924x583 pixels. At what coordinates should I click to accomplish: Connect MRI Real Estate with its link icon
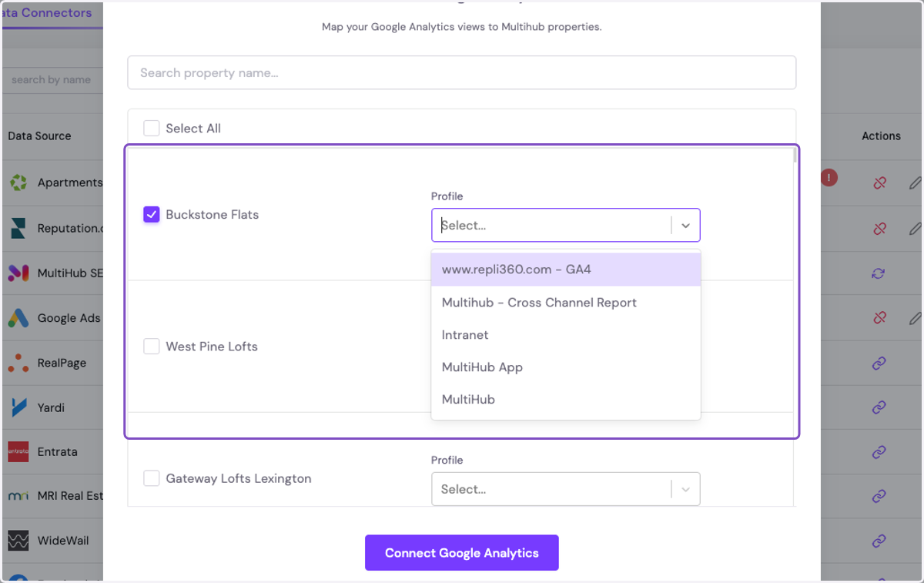(879, 497)
